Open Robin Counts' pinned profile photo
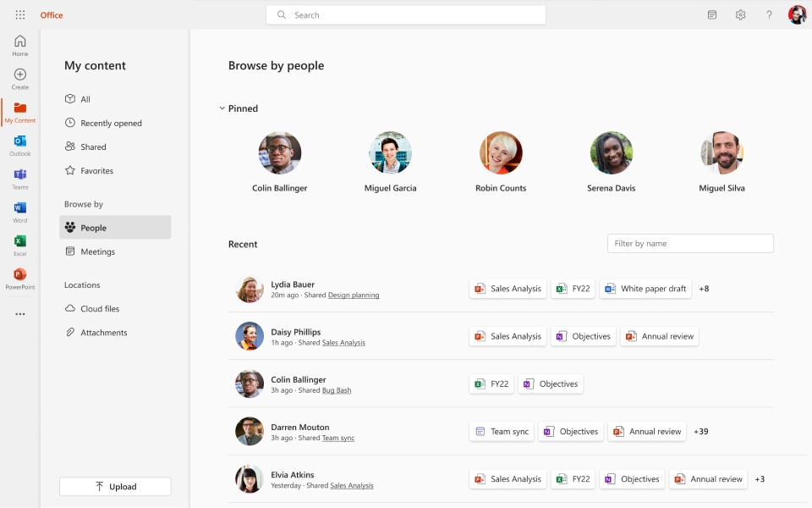812x508 pixels. pos(501,152)
